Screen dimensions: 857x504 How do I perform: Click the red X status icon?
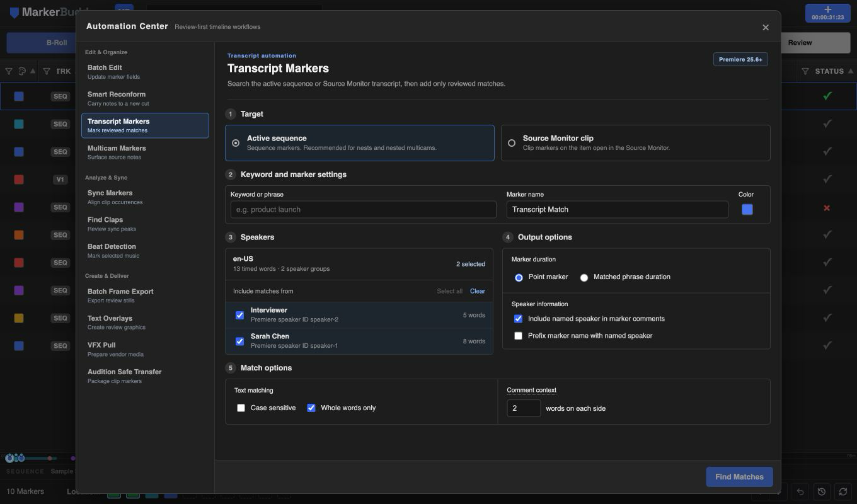pos(827,207)
